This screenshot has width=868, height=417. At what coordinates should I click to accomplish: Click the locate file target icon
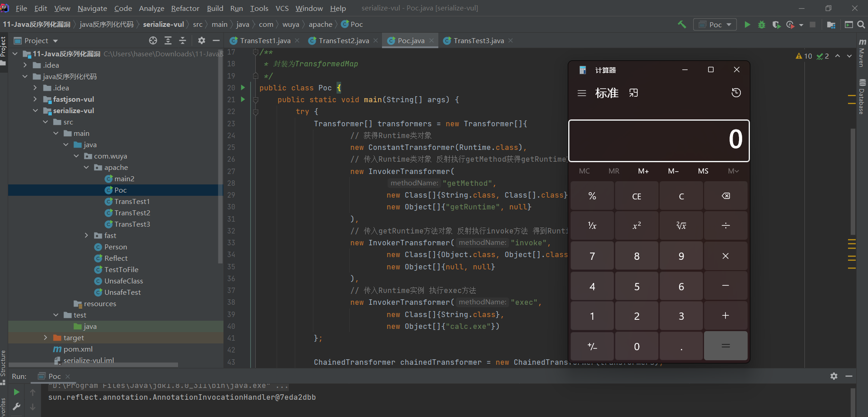[x=153, y=41]
